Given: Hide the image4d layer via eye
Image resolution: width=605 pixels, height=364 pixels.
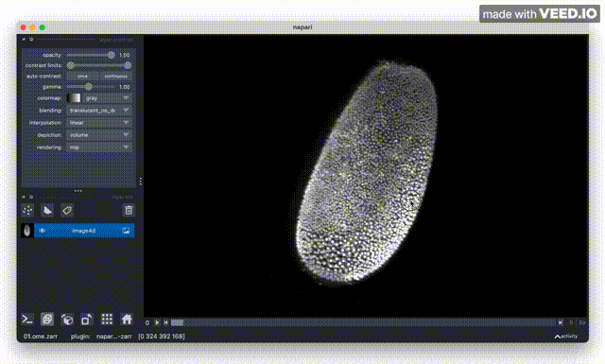Looking at the screenshot, I should coord(42,231).
